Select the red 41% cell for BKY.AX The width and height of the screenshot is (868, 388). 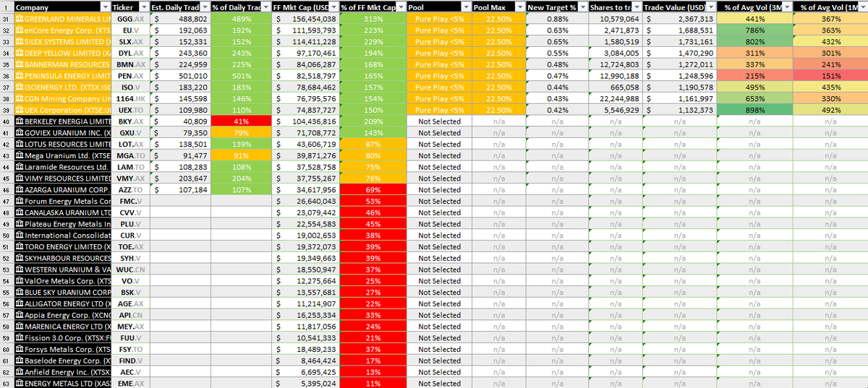pos(242,121)
